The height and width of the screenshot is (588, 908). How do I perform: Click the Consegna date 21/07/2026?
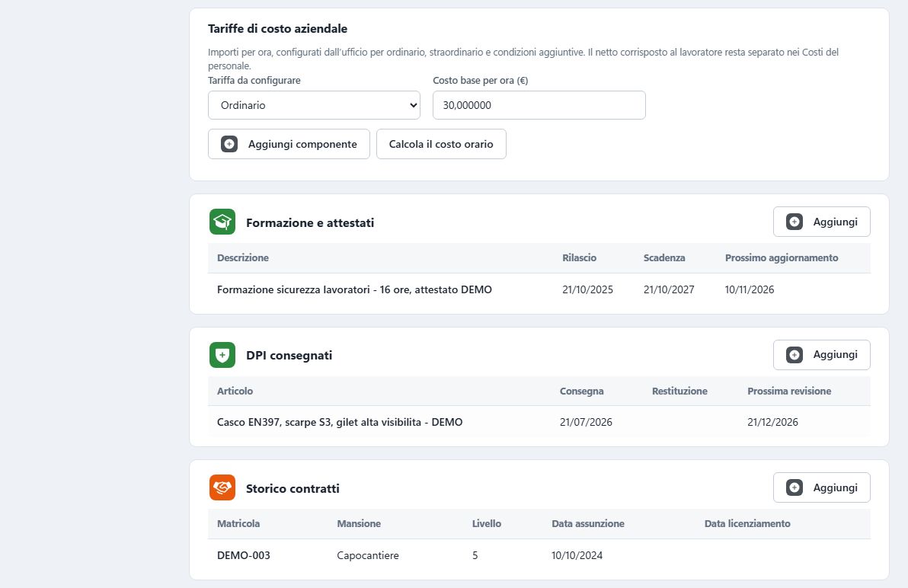[586, 422]
